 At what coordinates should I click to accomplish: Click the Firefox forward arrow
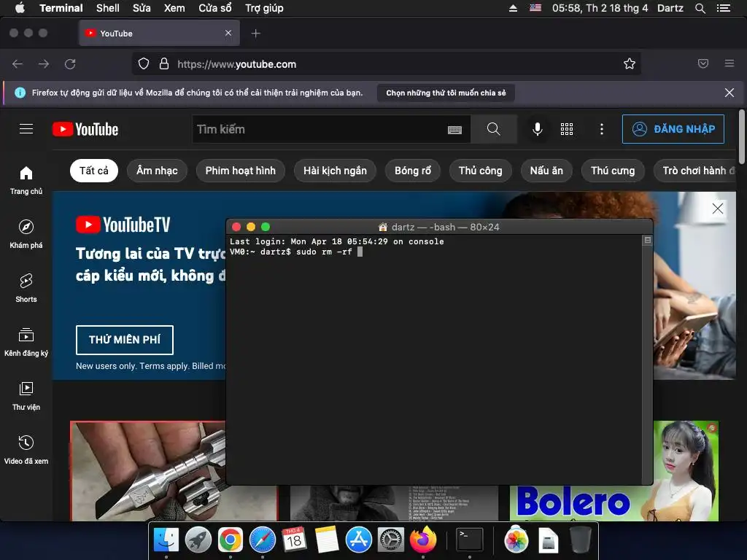pos(44,64)
